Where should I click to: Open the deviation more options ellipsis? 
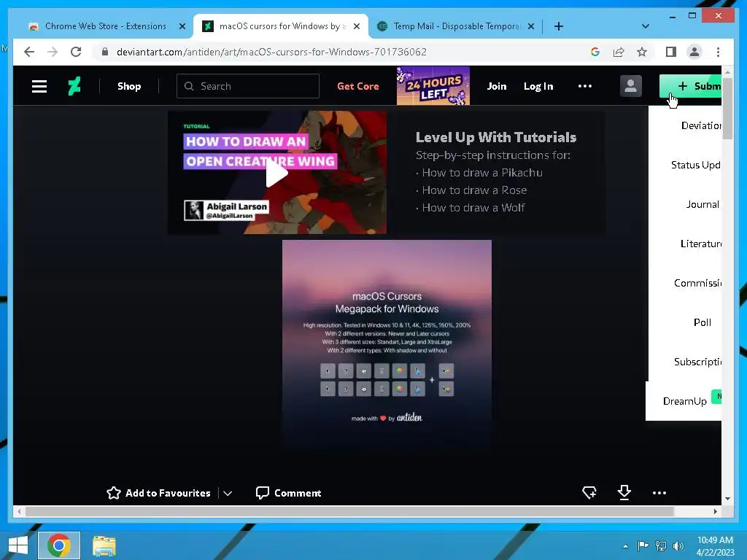(x=659, y=493)
